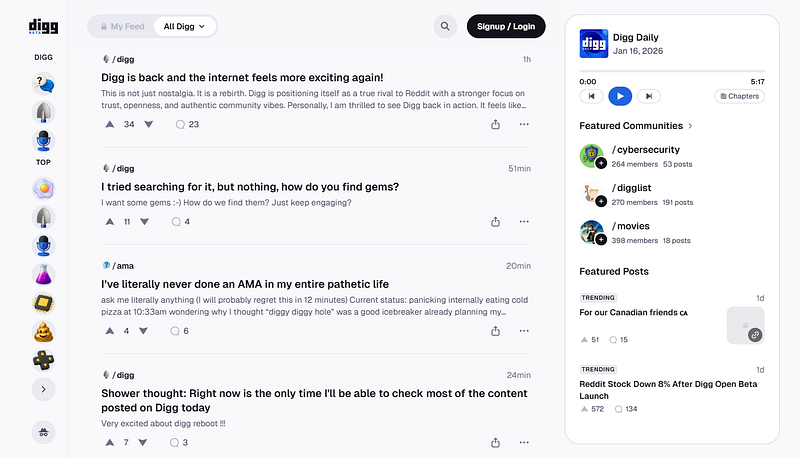Open more options for the AMA post
This screenshot has width=800, height=458.
524,331
